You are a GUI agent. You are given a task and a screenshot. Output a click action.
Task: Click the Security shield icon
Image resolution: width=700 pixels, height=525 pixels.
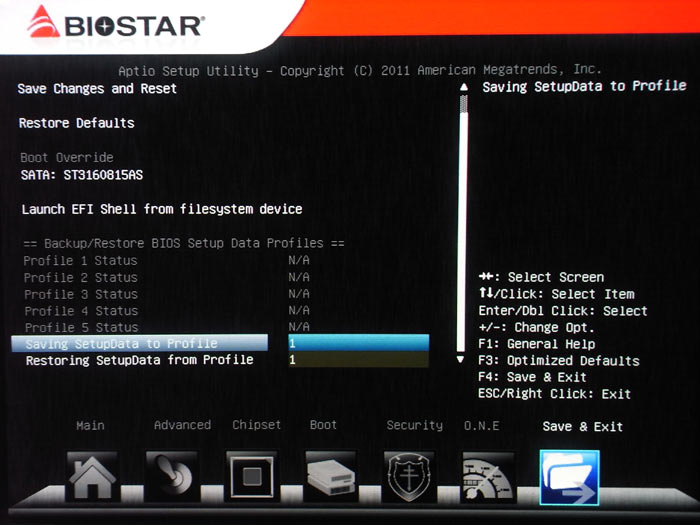point(409,477)
